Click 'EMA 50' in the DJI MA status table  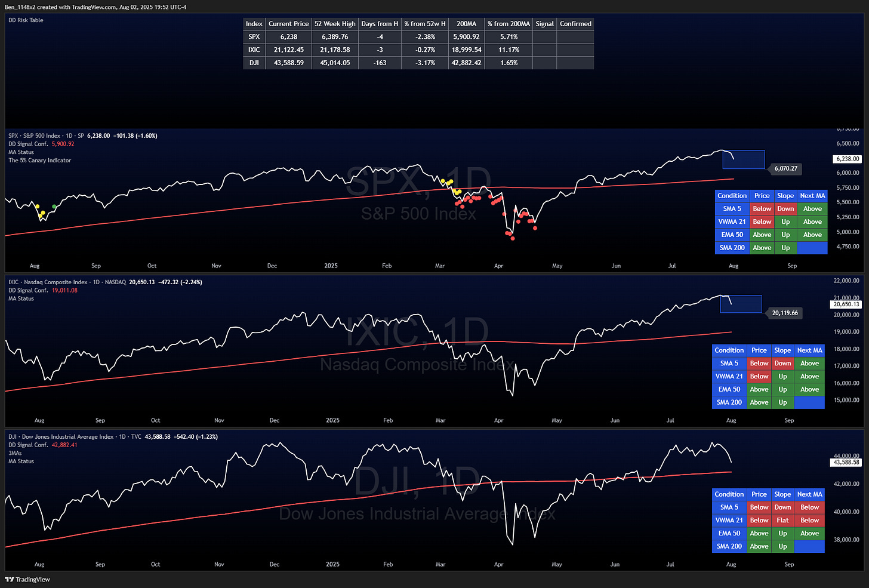point(729,534)
